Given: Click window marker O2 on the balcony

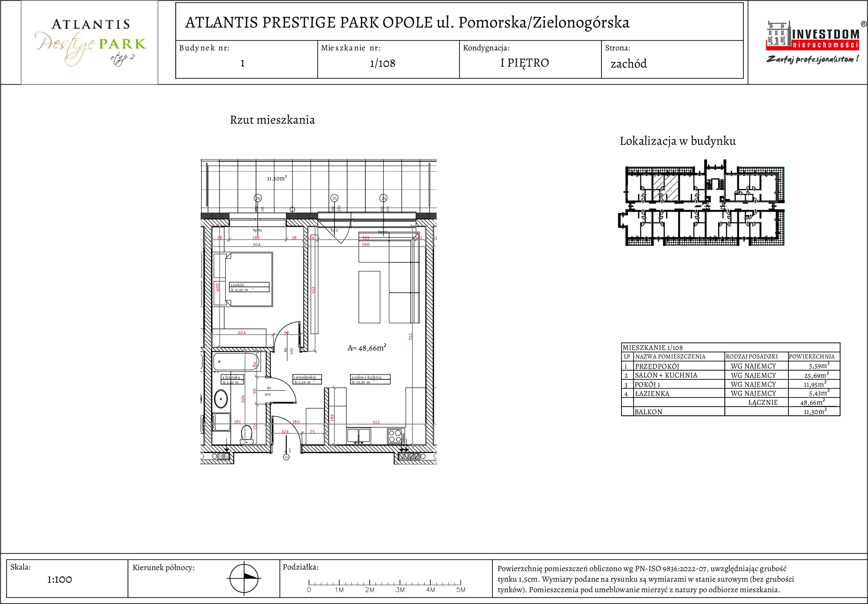Looking at the screenshot, I should [383, 198].
